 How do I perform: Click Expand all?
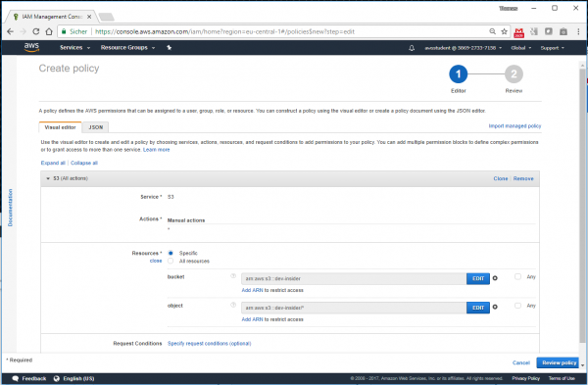pos(53,163)
